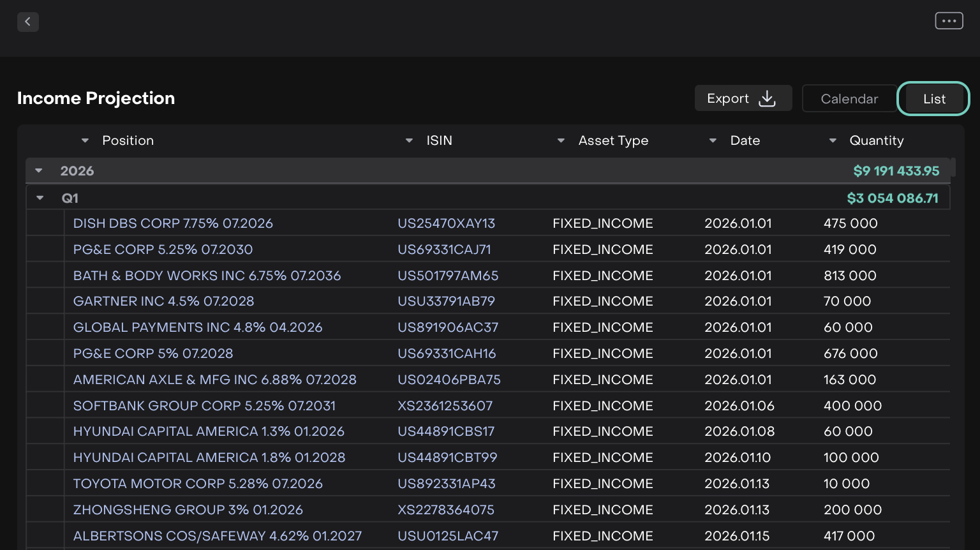Collapse the Q1 quarter group
The image size is (980, 550).
[x=40, y=198]
